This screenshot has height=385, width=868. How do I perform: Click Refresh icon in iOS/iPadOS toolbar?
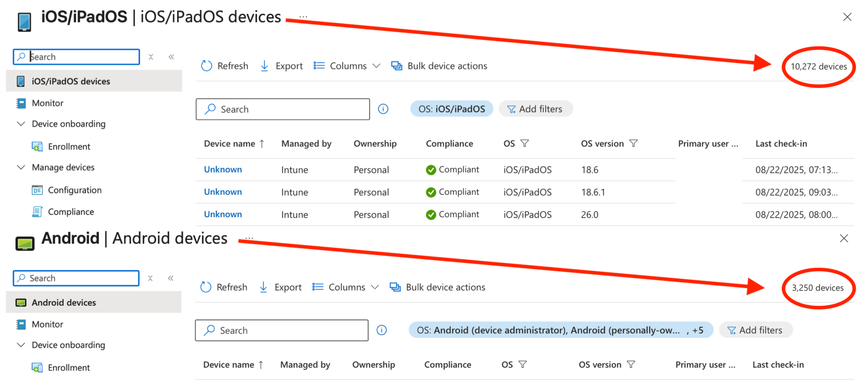coord(207,66)
